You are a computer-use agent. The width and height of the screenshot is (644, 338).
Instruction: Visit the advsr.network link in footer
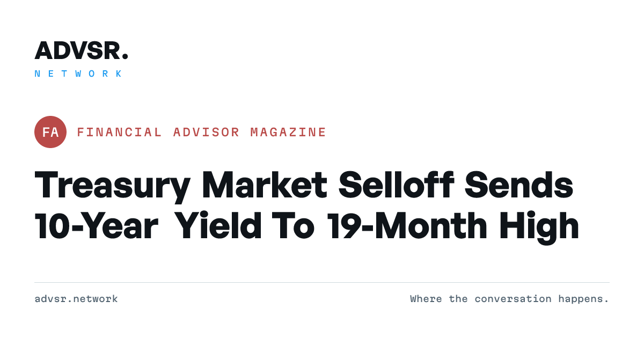click(76, 299)
